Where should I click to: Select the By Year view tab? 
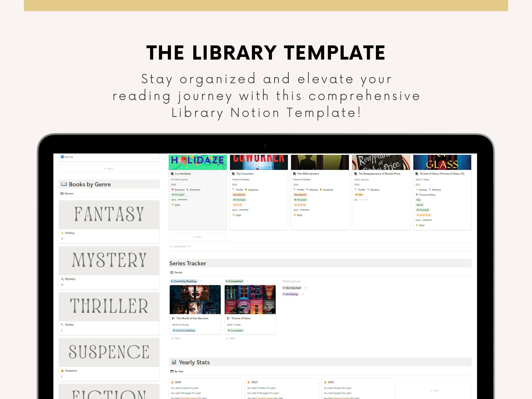click(x=177, y=371)
